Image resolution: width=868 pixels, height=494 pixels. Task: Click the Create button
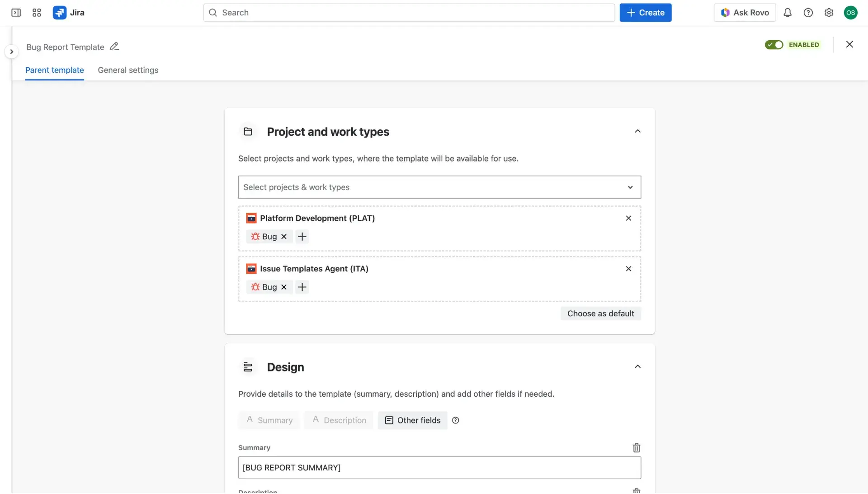click(x=645, y=12)
